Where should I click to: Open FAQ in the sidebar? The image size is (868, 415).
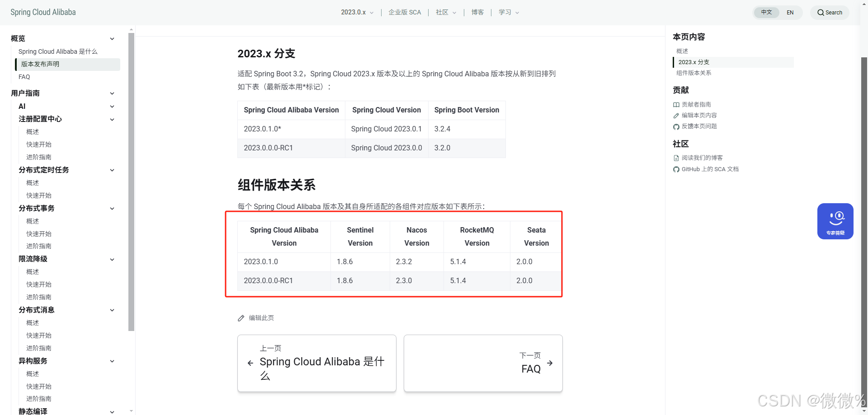point(24,77)
